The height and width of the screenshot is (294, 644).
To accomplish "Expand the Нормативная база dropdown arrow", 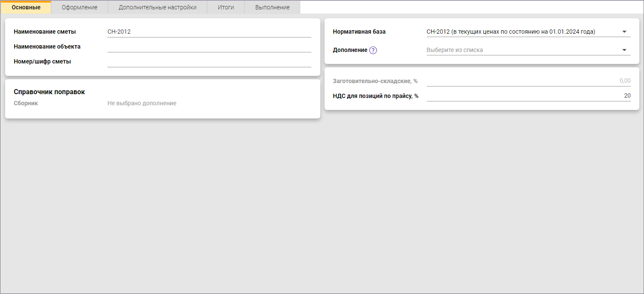I will pyautogui.click(x=624, y=32).
